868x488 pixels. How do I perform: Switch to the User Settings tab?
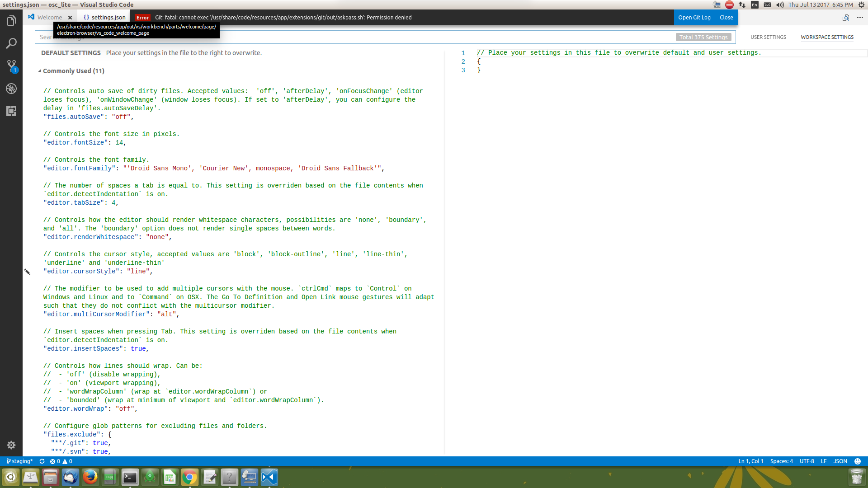(x=768, y=37)
